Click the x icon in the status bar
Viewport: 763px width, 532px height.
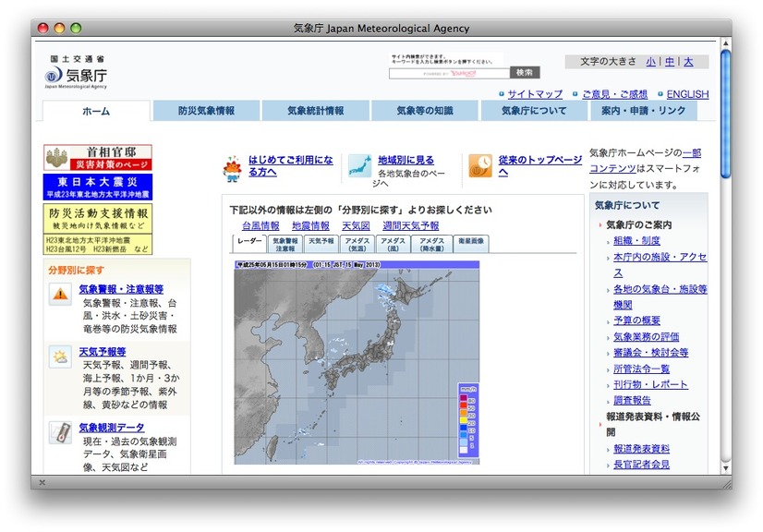pos(42,482)
